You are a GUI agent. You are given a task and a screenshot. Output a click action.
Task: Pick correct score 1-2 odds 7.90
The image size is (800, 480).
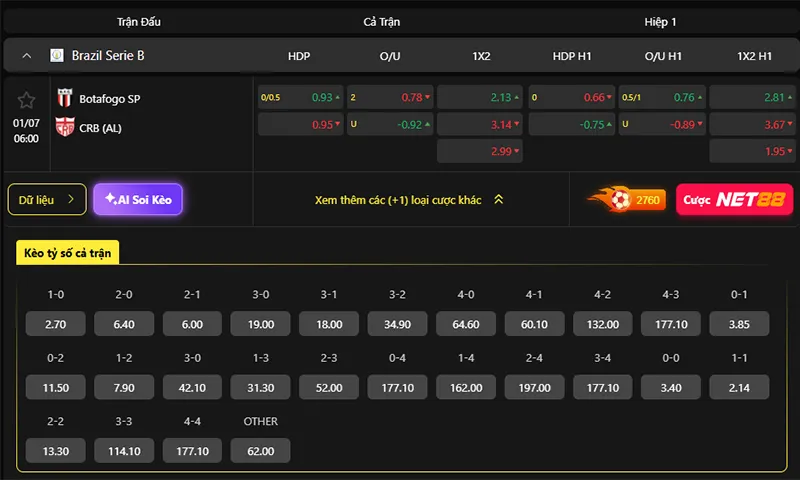click(124, 388)
